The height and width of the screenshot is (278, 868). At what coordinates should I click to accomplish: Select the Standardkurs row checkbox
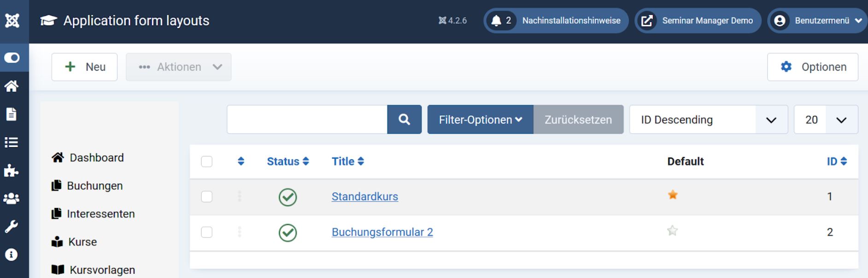[x=207, y=196]
